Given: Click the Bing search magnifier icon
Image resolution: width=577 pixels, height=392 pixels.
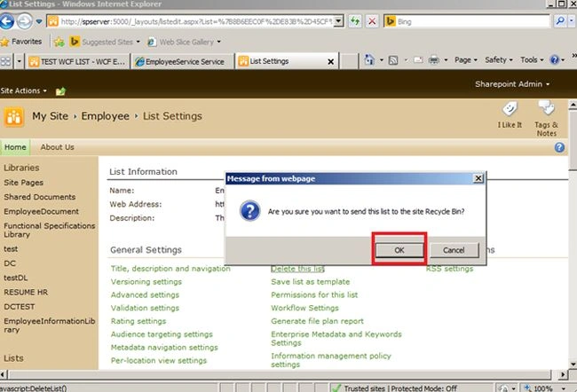Looking at the screenshot, I should tap(560, 21).
